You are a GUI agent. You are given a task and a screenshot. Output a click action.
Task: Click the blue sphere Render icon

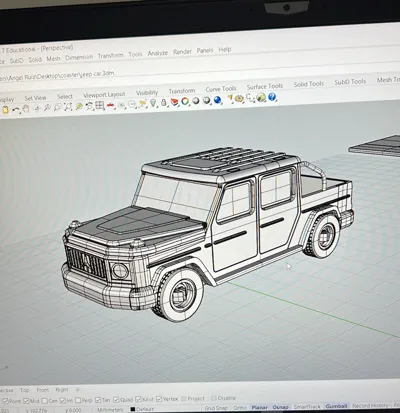[218, 99]
